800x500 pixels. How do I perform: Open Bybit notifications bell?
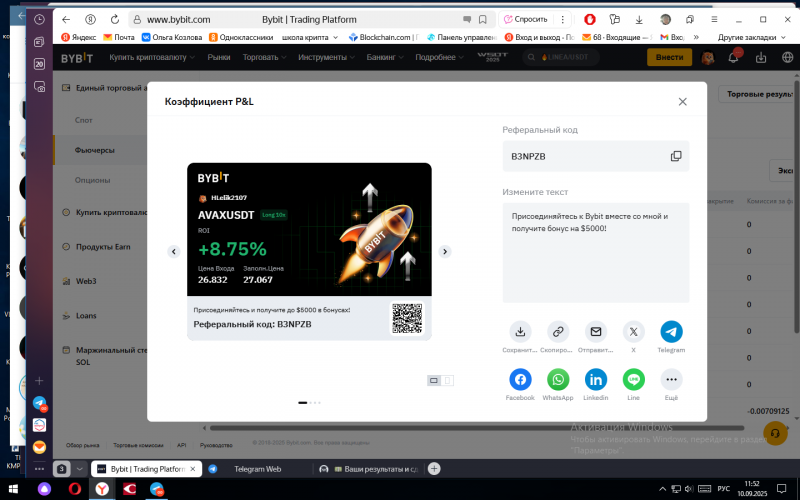[733, 57]
